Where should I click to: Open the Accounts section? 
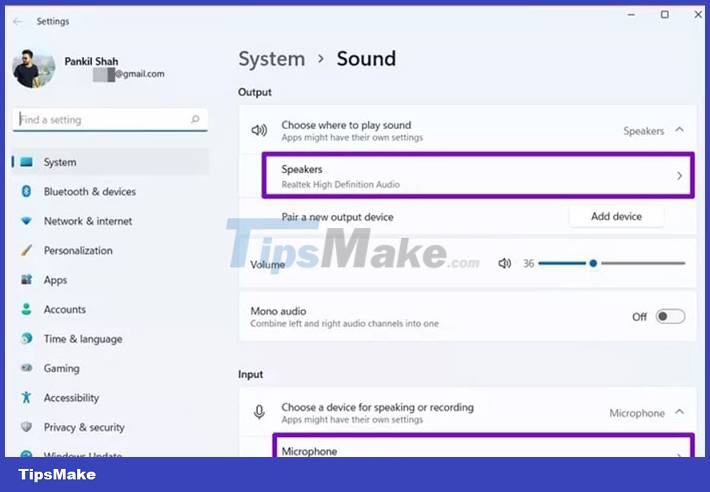65,310
